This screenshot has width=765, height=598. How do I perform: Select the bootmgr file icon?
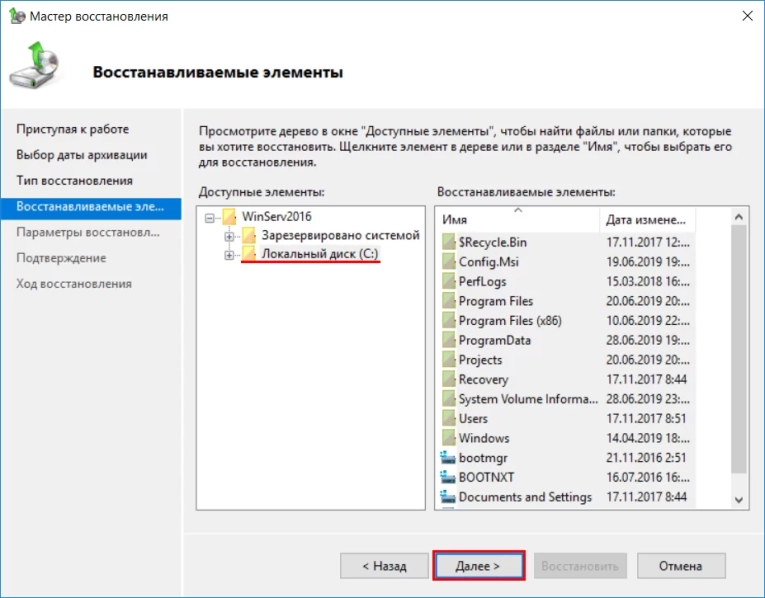(x=449, y=458)
